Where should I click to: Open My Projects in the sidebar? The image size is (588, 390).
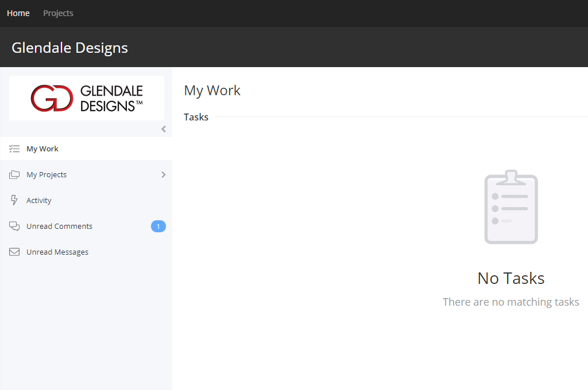[x=86, y=174]
